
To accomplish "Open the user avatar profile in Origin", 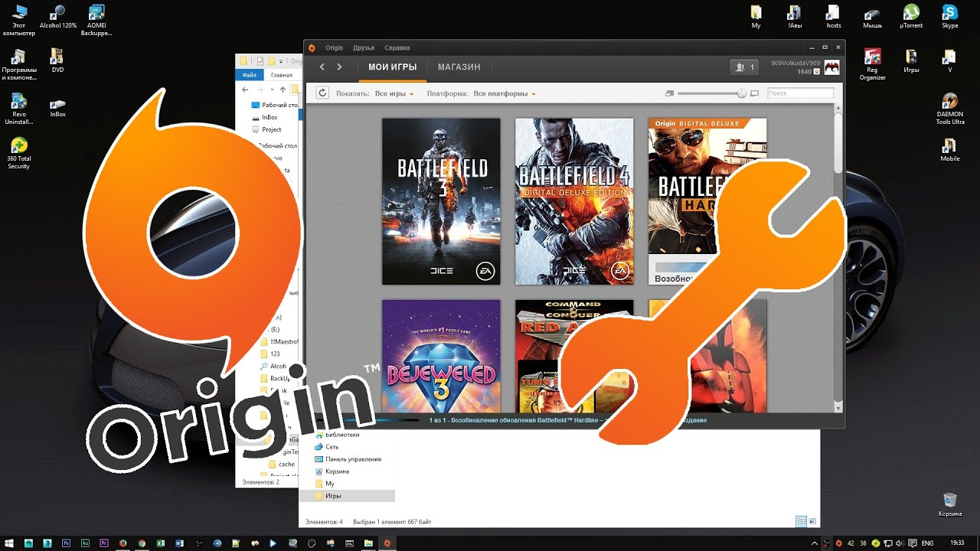I will click(831, 67).
